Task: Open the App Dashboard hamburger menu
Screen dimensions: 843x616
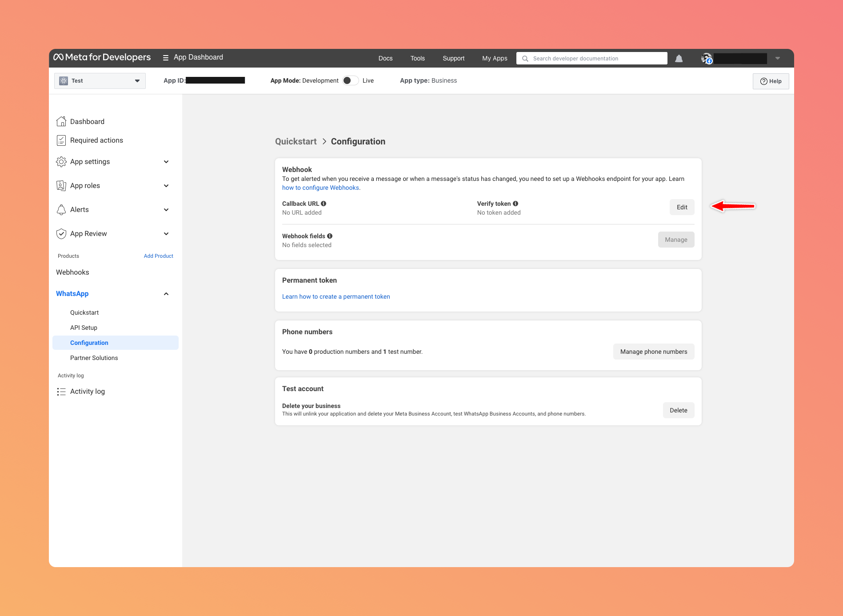Action: click(x=166, y=58)
